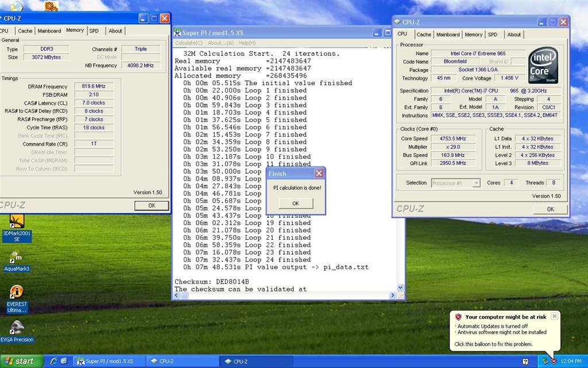Click the second Quick Launch icon
The width and height of the screenshot is (588, 368).
coord(64,361)
